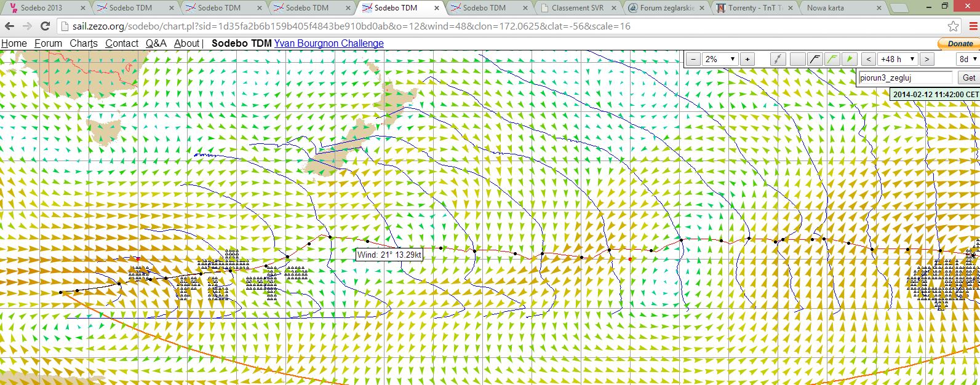Reload the chart page
980x385 pixels.
45,26
